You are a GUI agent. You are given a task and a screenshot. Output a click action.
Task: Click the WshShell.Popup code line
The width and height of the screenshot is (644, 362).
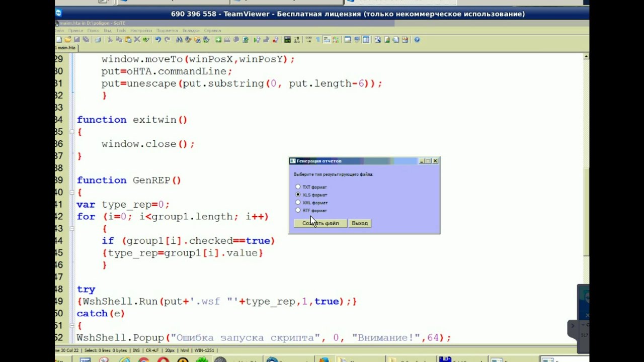coord(264,338)
